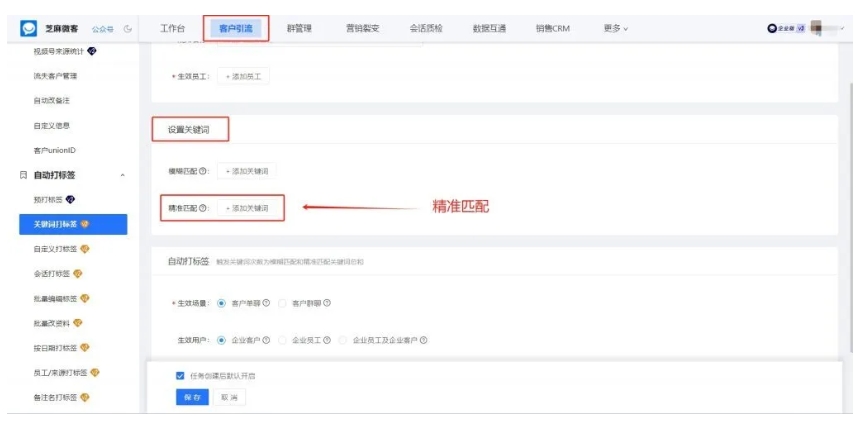Viewport: 866px width, 426px height.
Task: Click the 公众号 link in header
Action: [103, 29]
